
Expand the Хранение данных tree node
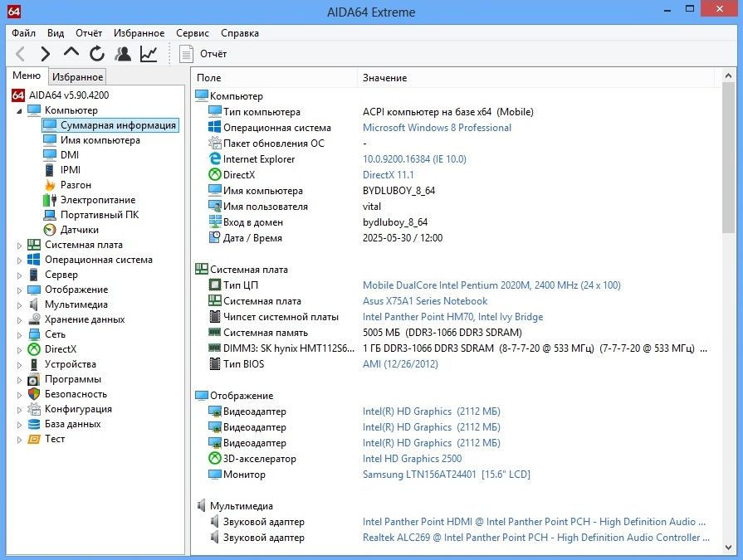coord(19,320)
